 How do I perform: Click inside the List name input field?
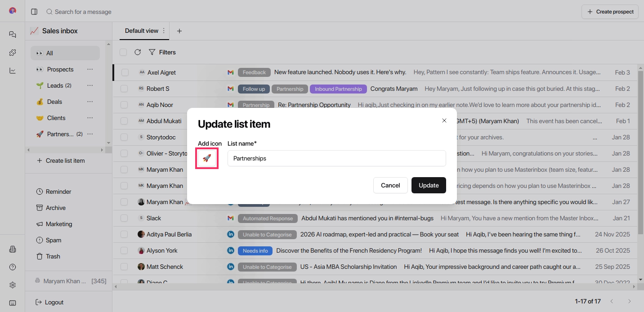[336, 158]
